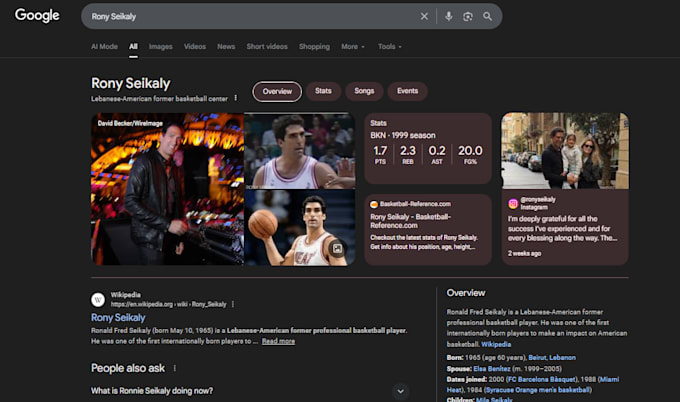Open the close-up white jersey game photo
This screenshot has width=680, height=402.
(x=300, y=151)
